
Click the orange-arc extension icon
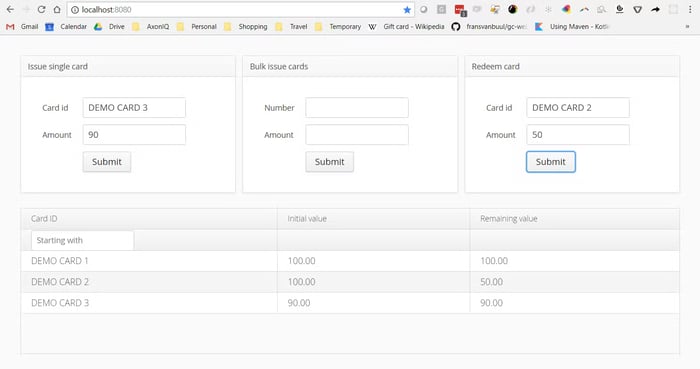pos(584,9)
